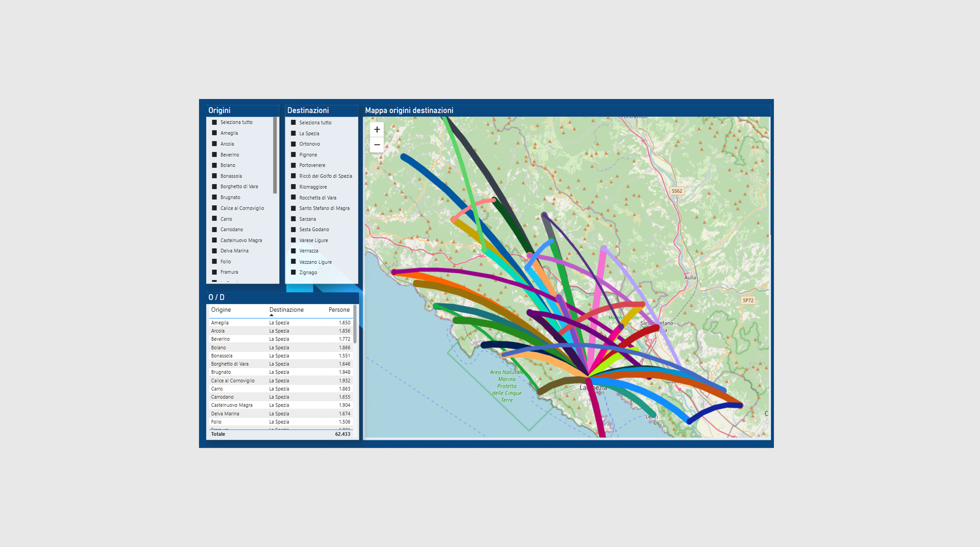Toggle Seleziona tutto checkbox in Origini

pos(214,122)
